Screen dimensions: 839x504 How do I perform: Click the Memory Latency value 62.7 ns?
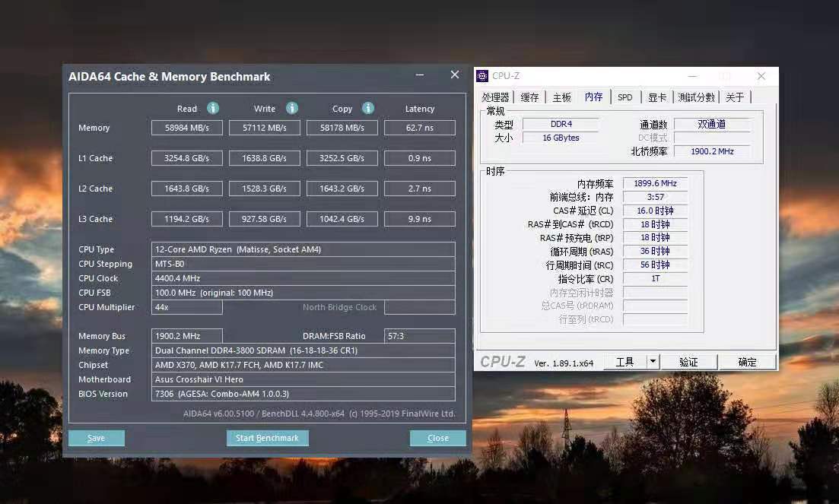pos(420,128)
